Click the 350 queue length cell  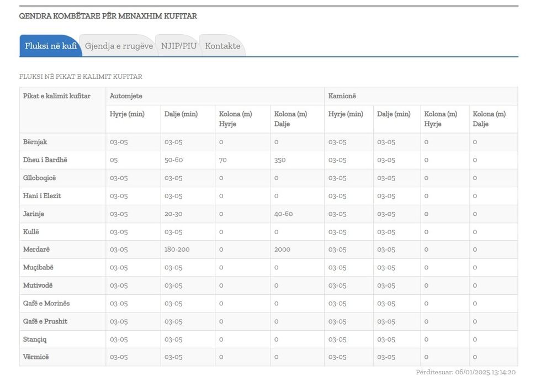(x=280, y=160)
